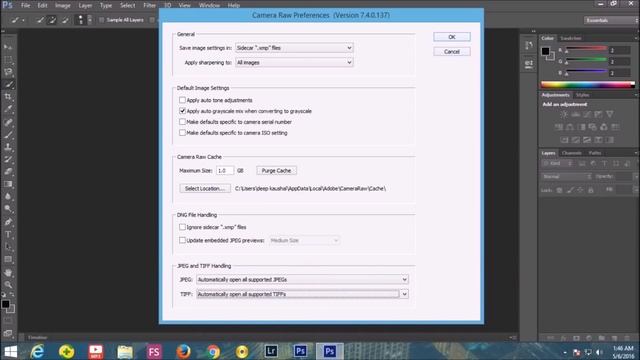The width and height of the screenshot is (640, 360).
Task: Enable defaults specific to camera serial number
Action: (182, 122)
